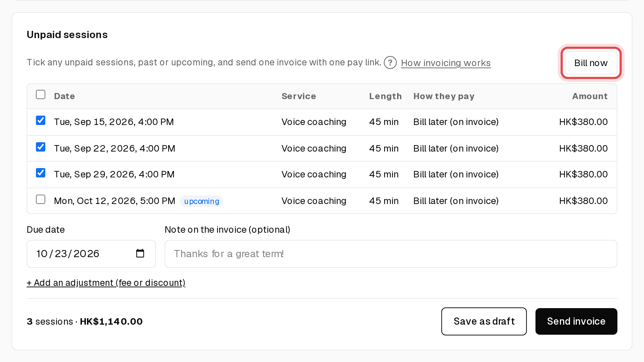Click Note on the invoice (optional) label
The height and width of the screenshot is (362, 644).
click(227, 229)
